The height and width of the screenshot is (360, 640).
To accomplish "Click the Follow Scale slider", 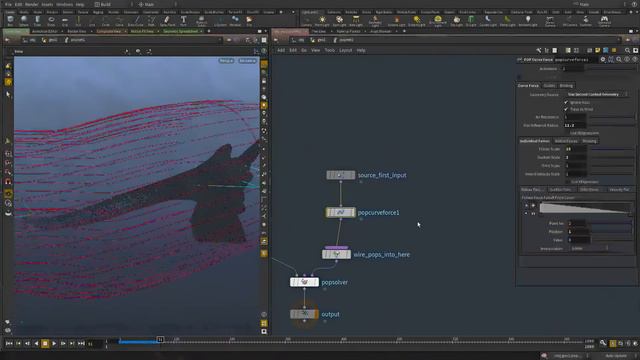I will coord(612,149).
